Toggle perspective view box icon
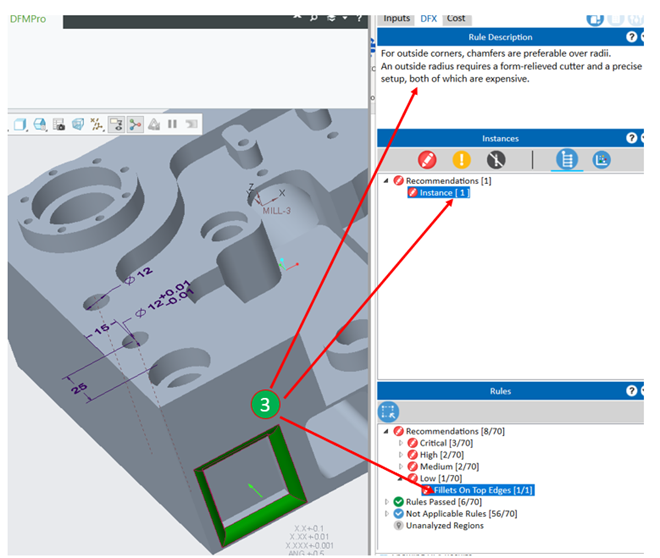 coord(78,124)
